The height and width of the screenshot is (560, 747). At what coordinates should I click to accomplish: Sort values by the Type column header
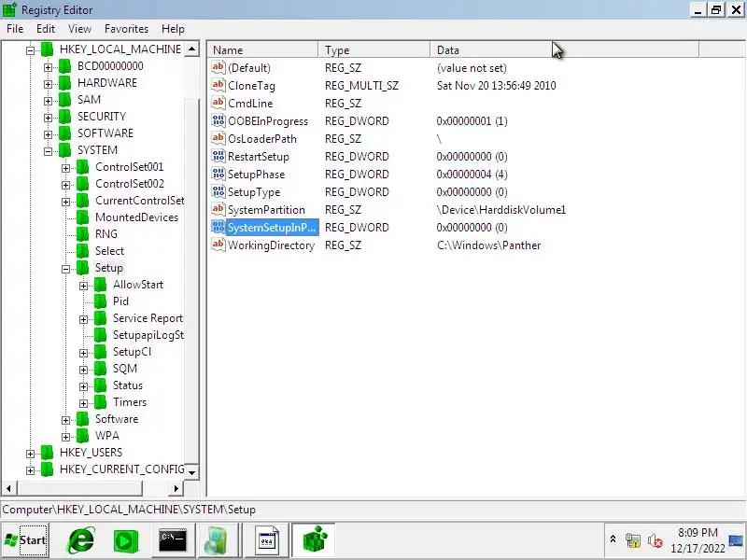374,50
